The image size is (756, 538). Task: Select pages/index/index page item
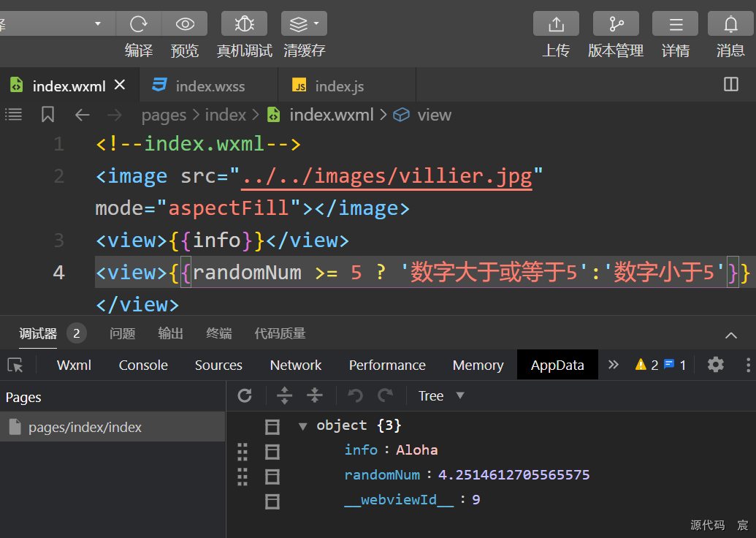pos(112,427)
